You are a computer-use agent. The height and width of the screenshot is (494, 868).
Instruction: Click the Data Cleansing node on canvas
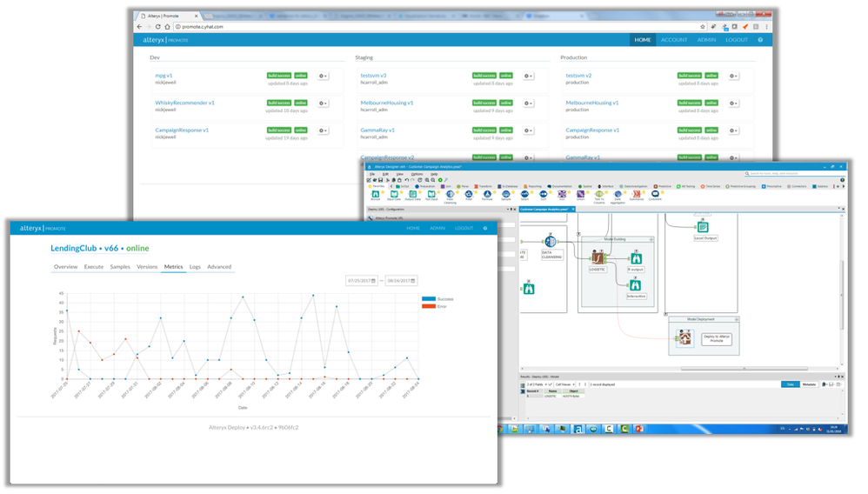pos(551,242)
